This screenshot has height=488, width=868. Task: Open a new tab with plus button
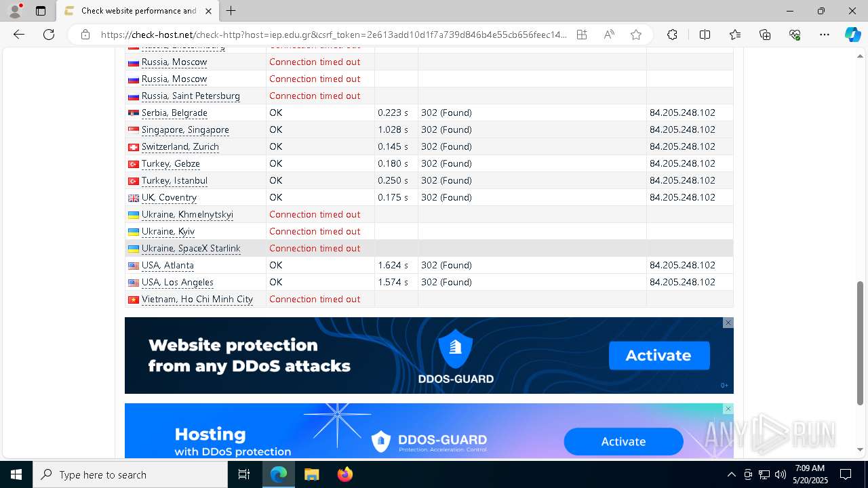(x=231, y=11)
